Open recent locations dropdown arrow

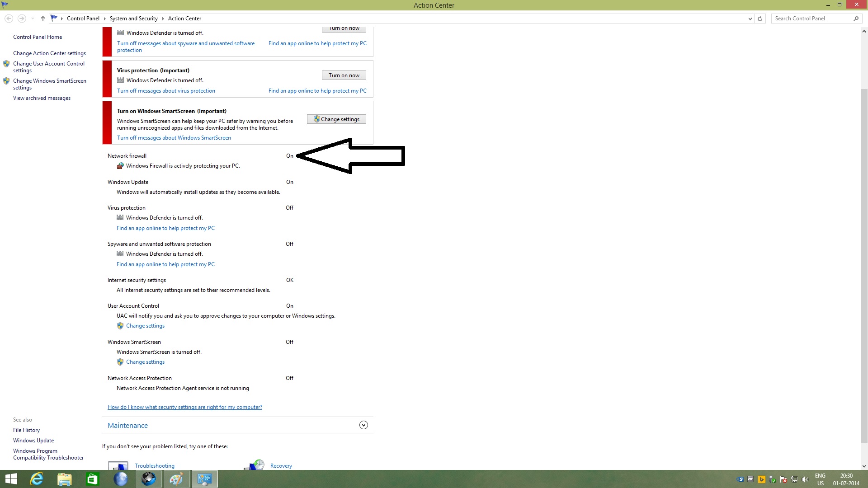[x=33, y=19]
